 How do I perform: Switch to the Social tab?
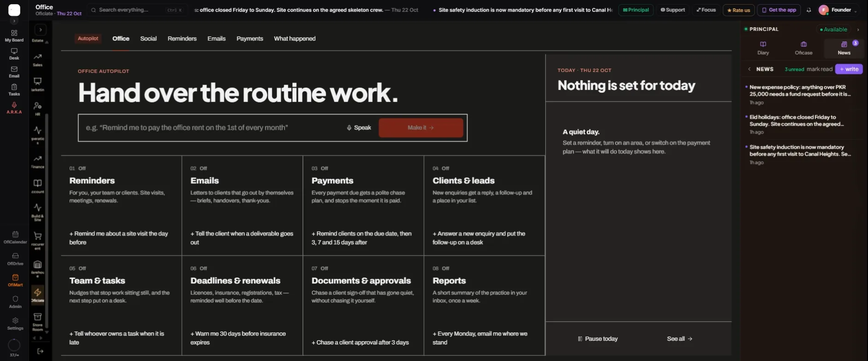(149, 39)
